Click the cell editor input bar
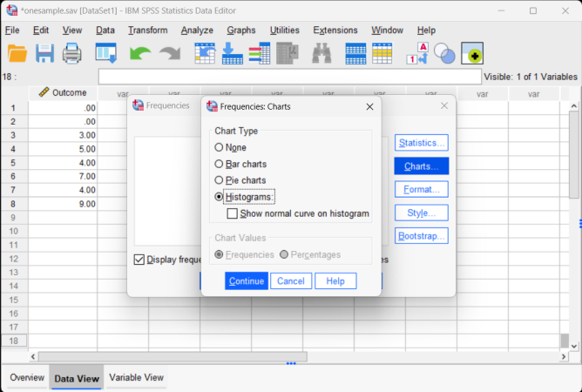Screen dimensions: 582x392 [290, 77]
